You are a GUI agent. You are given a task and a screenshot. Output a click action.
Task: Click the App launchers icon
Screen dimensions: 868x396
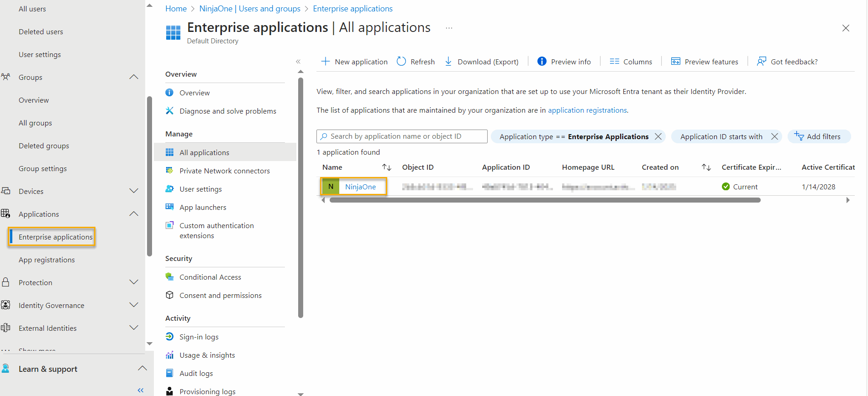click(169, 207)
